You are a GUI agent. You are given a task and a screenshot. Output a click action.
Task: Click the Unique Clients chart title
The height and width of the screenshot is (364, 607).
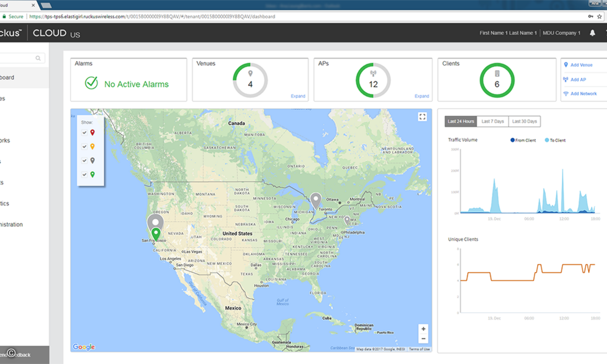pyautogui.click(x=463, y=239)
